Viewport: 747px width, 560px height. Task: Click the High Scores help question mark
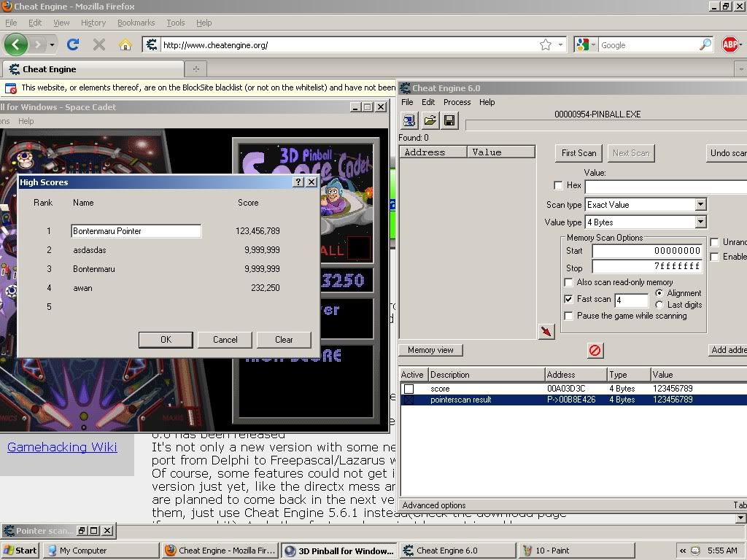[298, 182]
